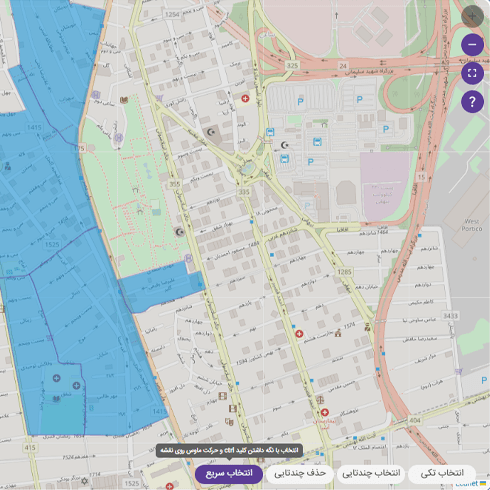Click the hospital cross with red label below
Viewport: 490px width, 490px height.
click(x=325, y=413)
